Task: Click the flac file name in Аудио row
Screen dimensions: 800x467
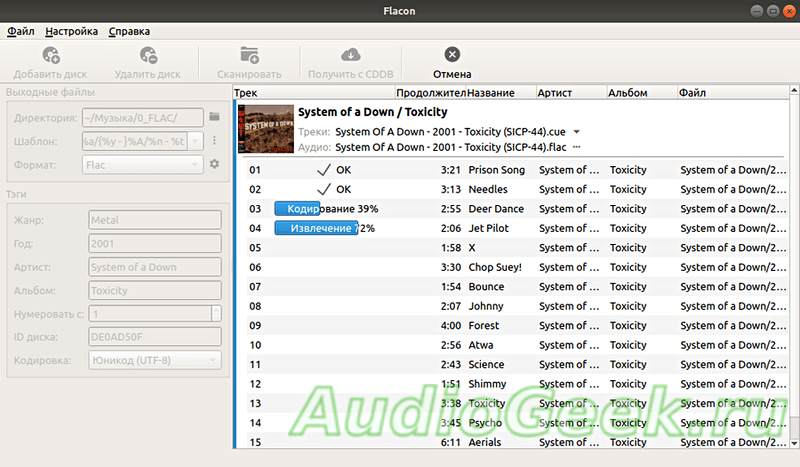Action: point(451,147)
